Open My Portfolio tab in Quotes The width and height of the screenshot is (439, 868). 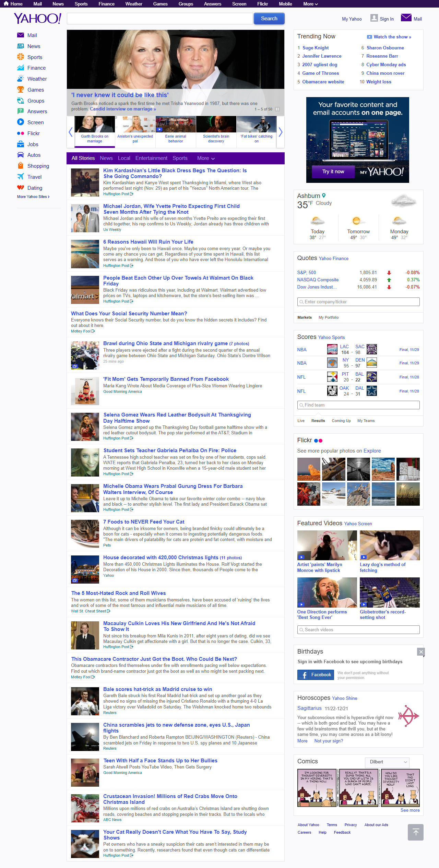329,317
